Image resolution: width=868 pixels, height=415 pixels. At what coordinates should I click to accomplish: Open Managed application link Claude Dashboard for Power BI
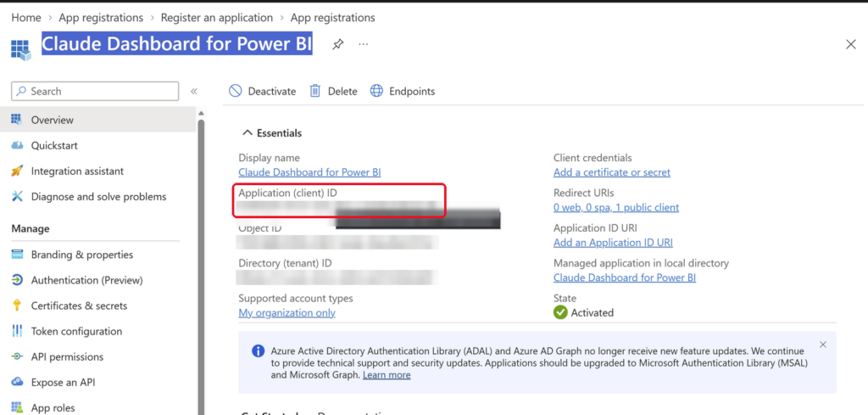(625, 278)
